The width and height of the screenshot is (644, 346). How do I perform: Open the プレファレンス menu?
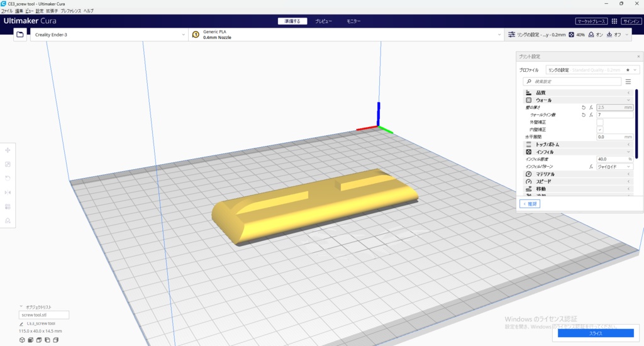point(70,11)
